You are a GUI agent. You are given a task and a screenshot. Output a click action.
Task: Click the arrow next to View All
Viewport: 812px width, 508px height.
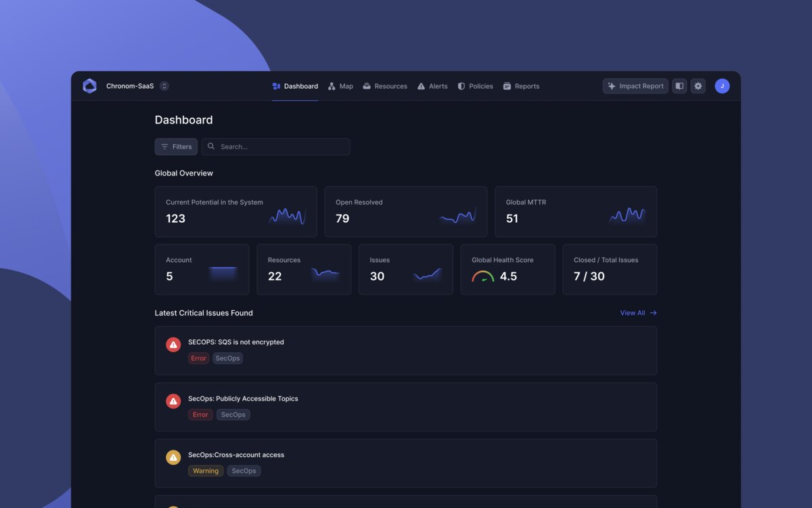tap(653, 313)
